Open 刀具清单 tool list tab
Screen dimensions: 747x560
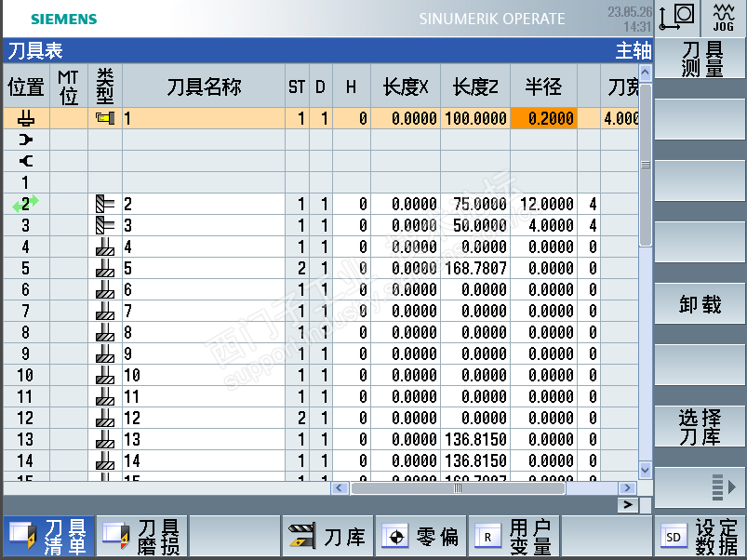tap(49, 536)
